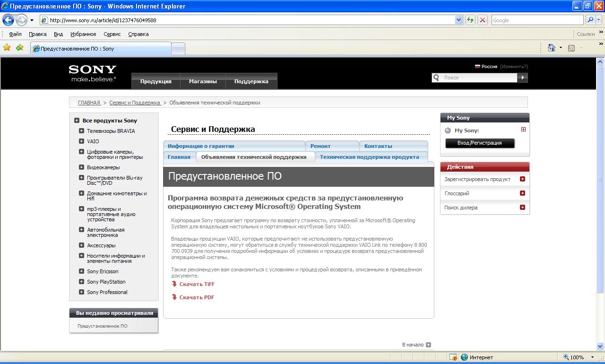Image resolution: width=605 pixels, height=364 pixels.
Task: Expand the Sony PlayStation category
Action: coord(82,282)
